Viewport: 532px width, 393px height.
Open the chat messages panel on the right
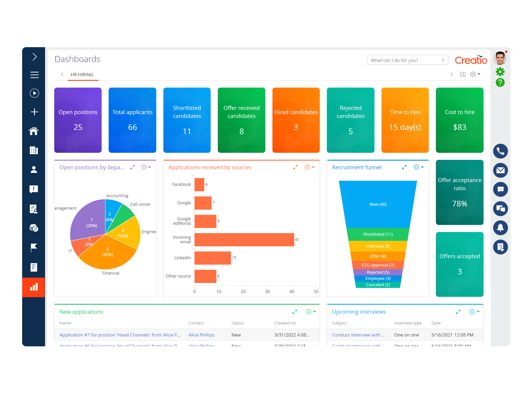(501, 189)
